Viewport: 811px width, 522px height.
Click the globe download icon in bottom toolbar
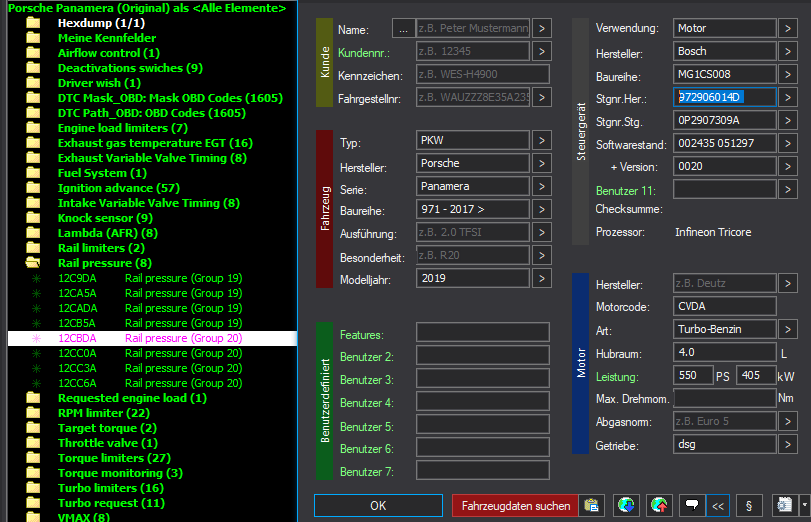(626, 506)
